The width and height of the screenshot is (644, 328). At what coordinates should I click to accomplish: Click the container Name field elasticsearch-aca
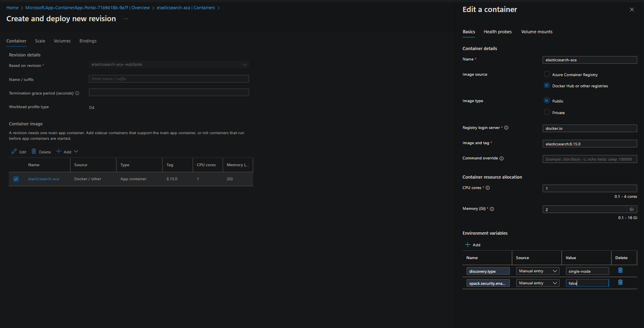(x=590, y=60)
